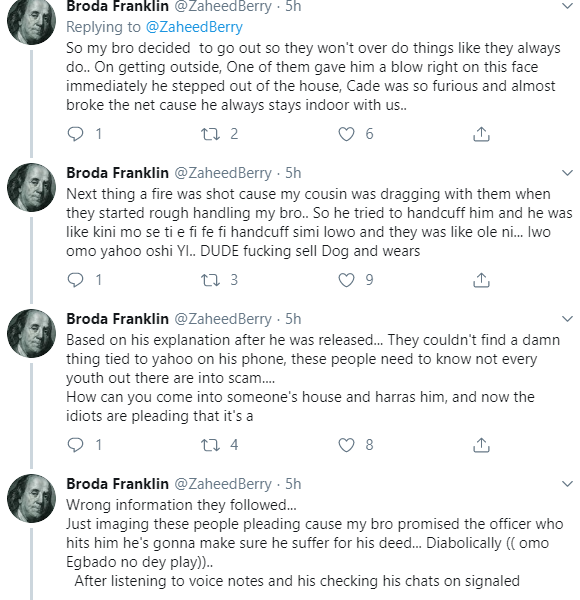Open Broda Franklin name on 'Wrong information' tweet
580x600 pixels.
coord(117,484)
